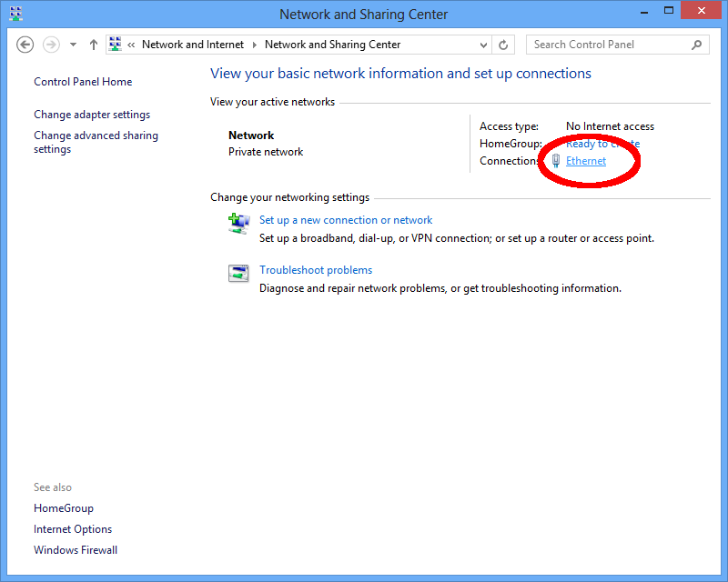Viewport: 728px width, 582px height.
Task: Open the recent locations dropdown arrow
Action: click(73, 45)
